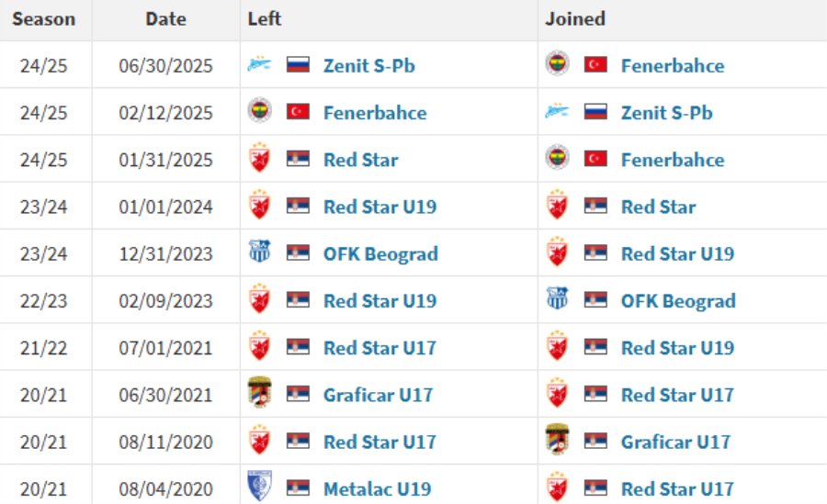
Task: Click OFK Beograd crest in the 12/31/2023 row
Action: [x=259, y=252]
